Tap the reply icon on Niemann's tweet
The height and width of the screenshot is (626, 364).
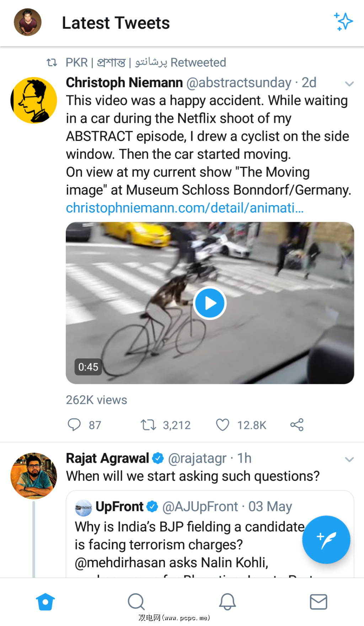(74, 425)
